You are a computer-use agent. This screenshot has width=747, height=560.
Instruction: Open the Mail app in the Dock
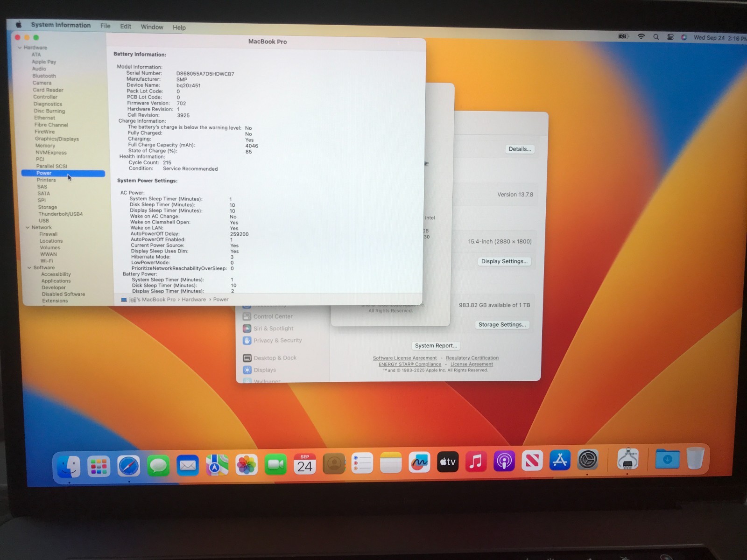tap(188, 465)
